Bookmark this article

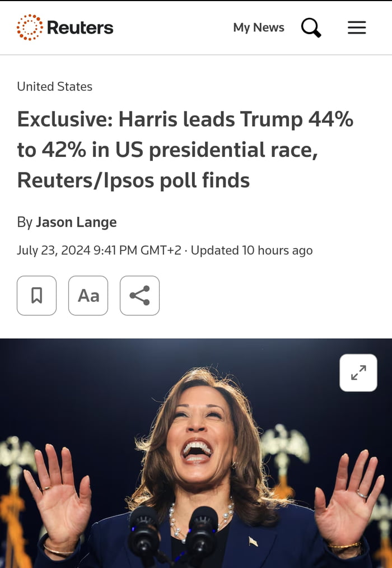pyautogui.click(x=36, y=296)
